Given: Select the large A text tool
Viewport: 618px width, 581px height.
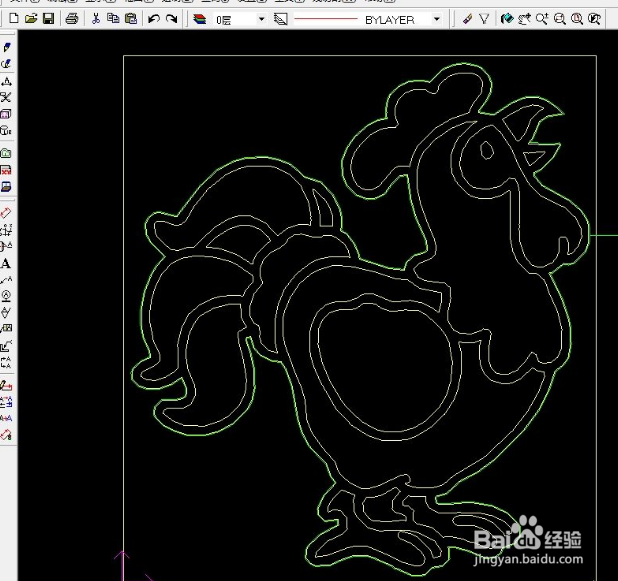Looking at the screenshot, I should point(6,263).
